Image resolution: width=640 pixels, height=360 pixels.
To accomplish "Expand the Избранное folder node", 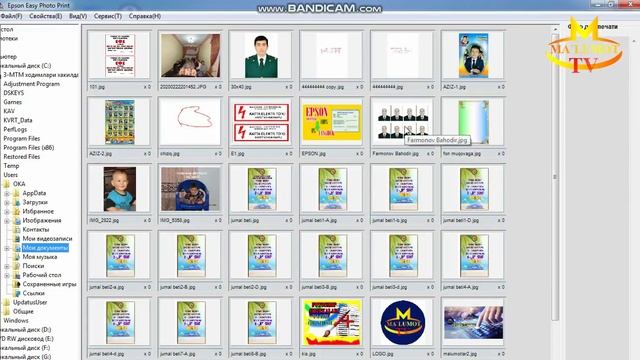I will pyautogui.click(x=7, y=211).
